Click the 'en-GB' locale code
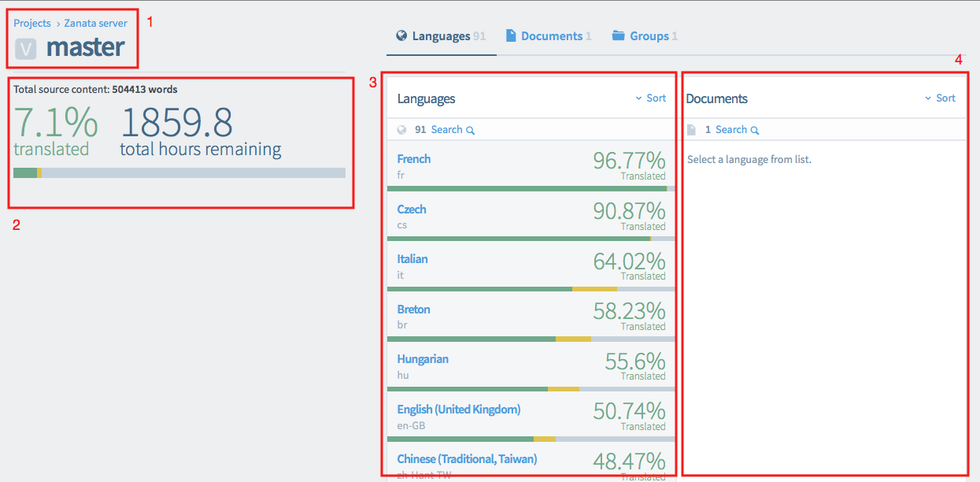 pyautogui.click(x=411, y=425)
